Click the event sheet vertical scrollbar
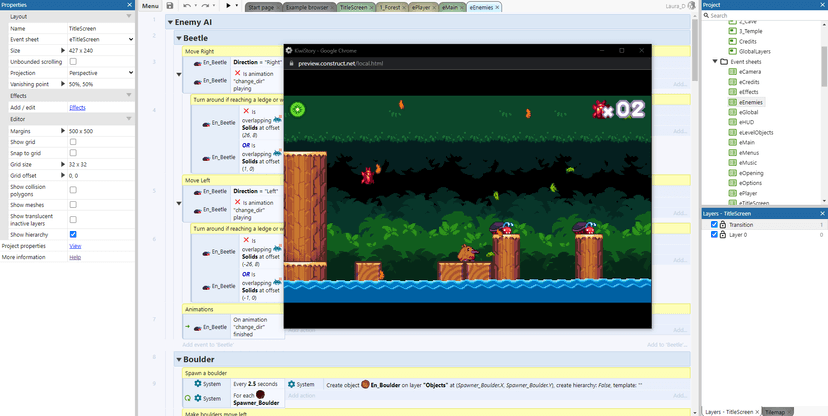828x416 pixels. 695,50
